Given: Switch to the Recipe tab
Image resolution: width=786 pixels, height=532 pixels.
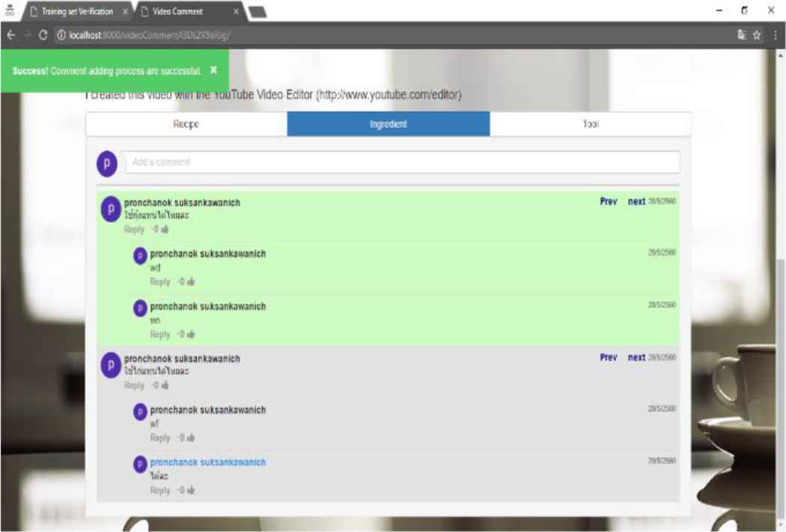Looking at the screenshot, I should click(x=186, y=124).
